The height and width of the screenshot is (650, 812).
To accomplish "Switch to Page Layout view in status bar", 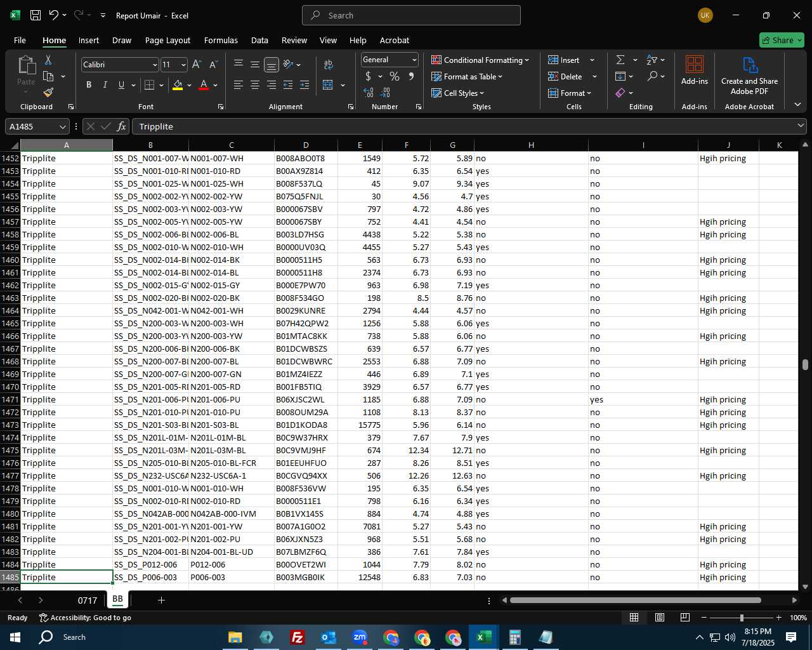I will (660, 618).
